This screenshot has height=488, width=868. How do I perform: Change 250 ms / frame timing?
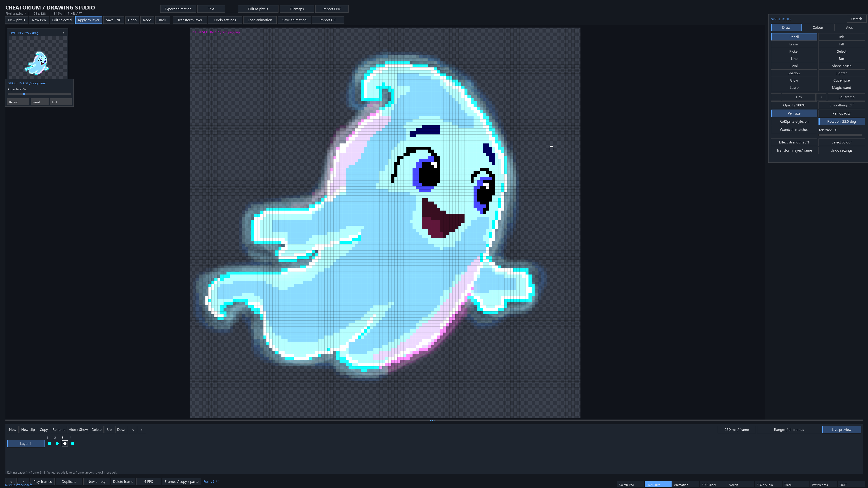[x=737, y=430]
